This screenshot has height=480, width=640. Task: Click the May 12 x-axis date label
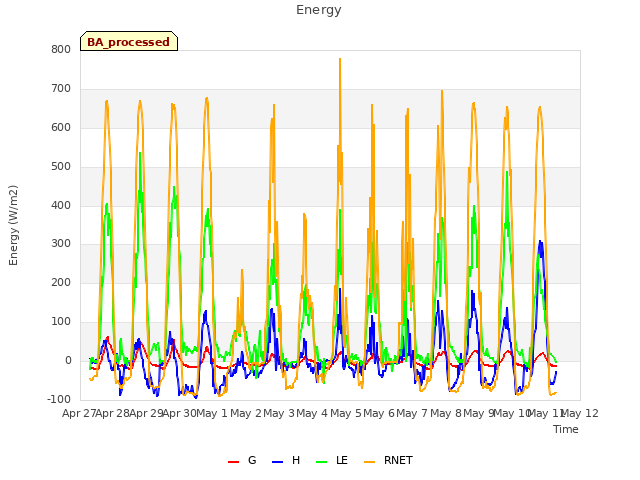tap(580, 413)
